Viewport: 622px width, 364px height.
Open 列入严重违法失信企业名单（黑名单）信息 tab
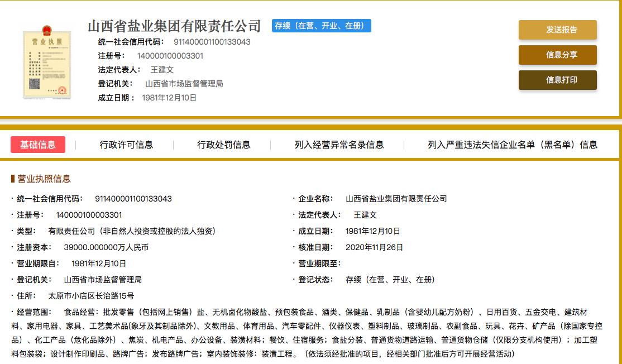coord(512,145)
